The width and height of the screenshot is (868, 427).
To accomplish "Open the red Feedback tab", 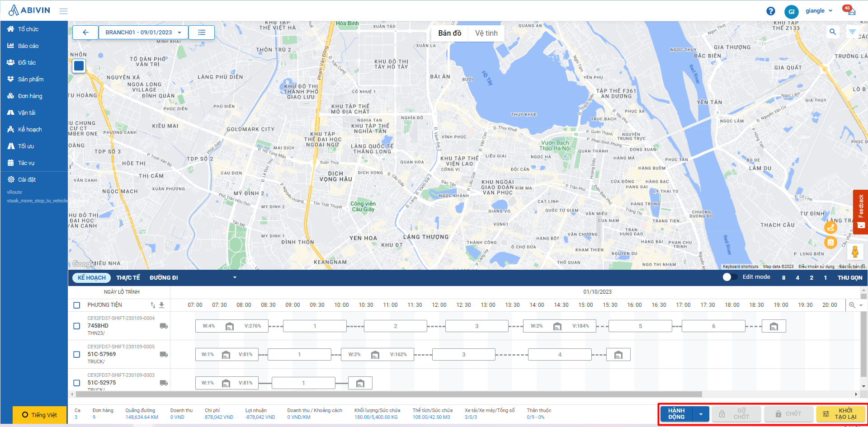I will [x=861, y=211].
